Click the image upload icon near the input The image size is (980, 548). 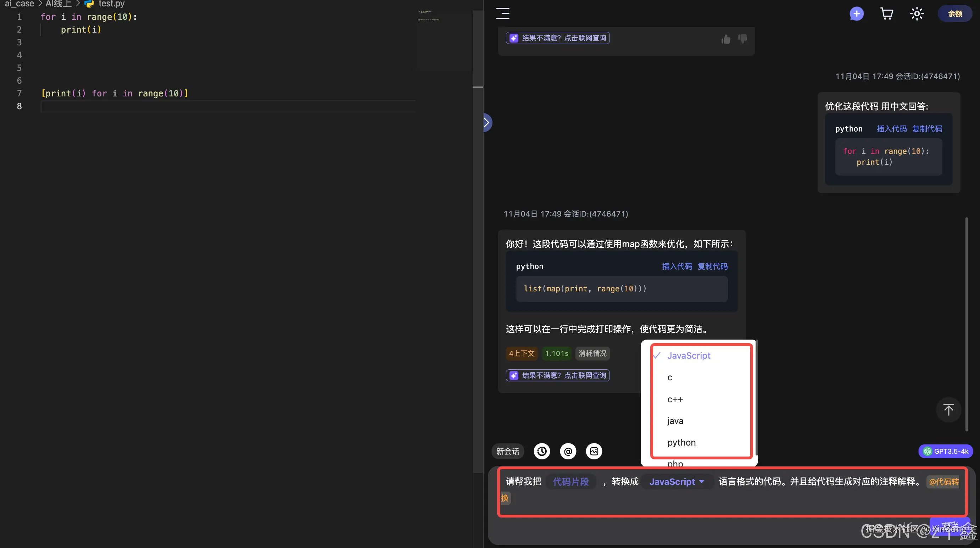click(594, 451)
